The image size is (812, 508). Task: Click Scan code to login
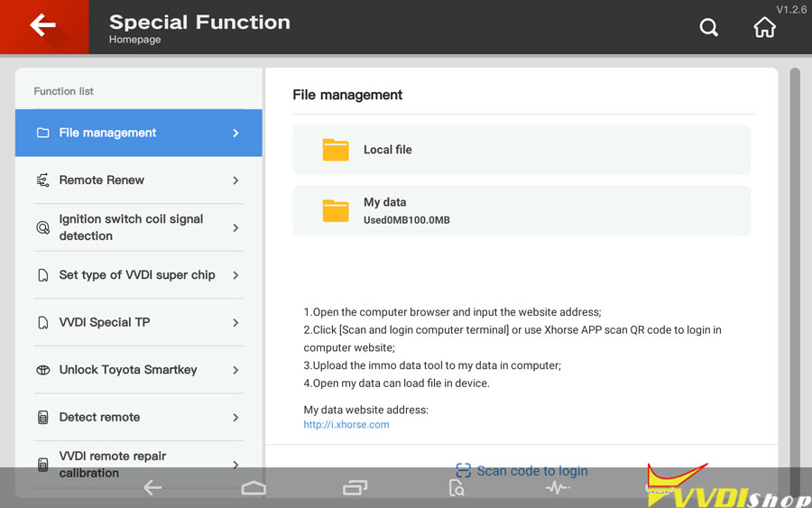522,470
